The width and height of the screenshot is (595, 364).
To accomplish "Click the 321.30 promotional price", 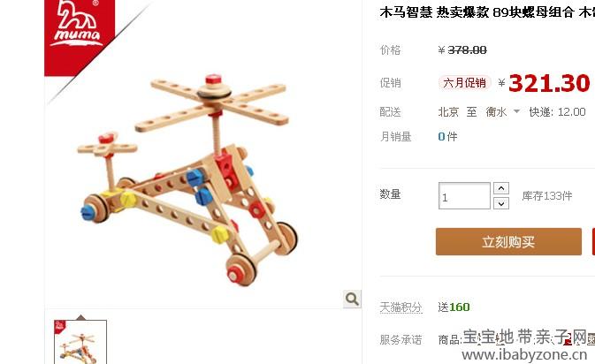I will click(x=549, y=83).
